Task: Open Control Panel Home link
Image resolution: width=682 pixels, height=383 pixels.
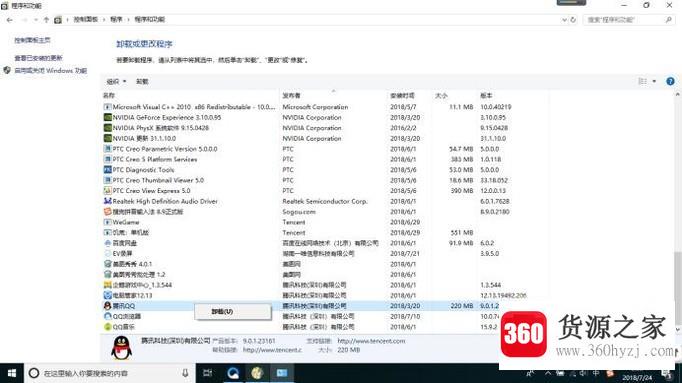Action: point(32,40)
